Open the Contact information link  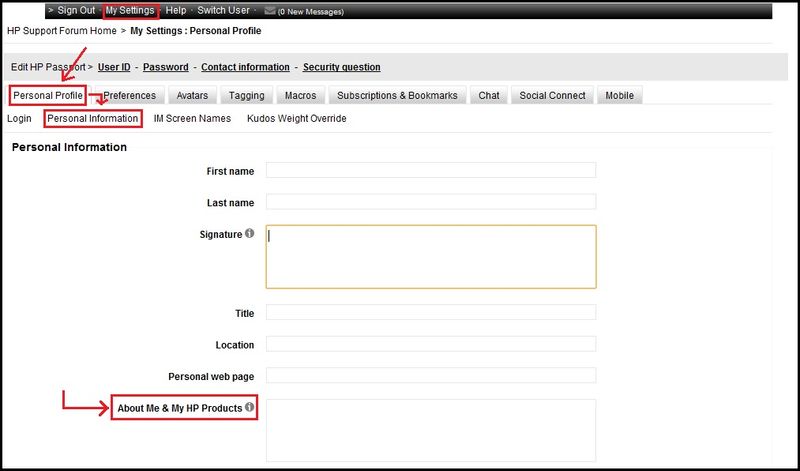pos(245,67)
